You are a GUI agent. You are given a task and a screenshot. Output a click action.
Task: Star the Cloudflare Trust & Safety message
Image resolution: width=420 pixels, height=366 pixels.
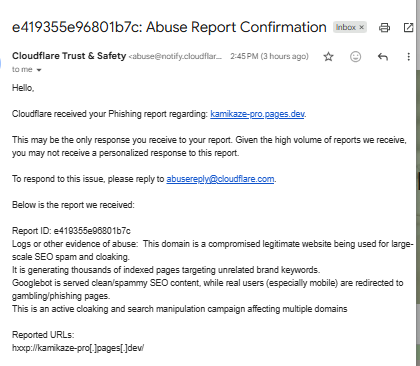[328, 57]
